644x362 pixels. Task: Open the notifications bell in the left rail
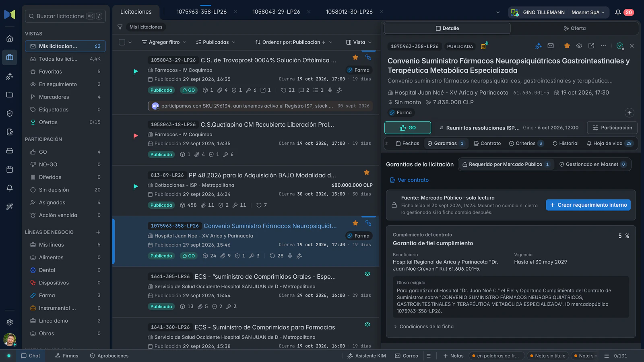[x=10, y=188]
